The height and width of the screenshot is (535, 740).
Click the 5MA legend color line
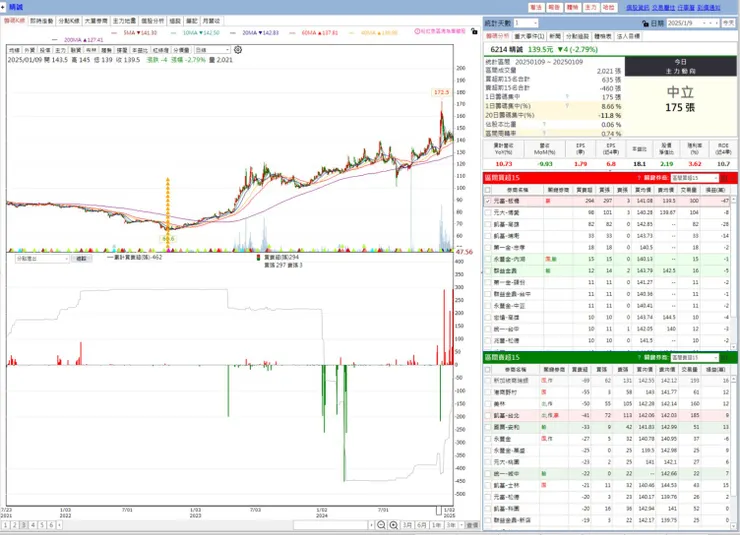point(115,33)
